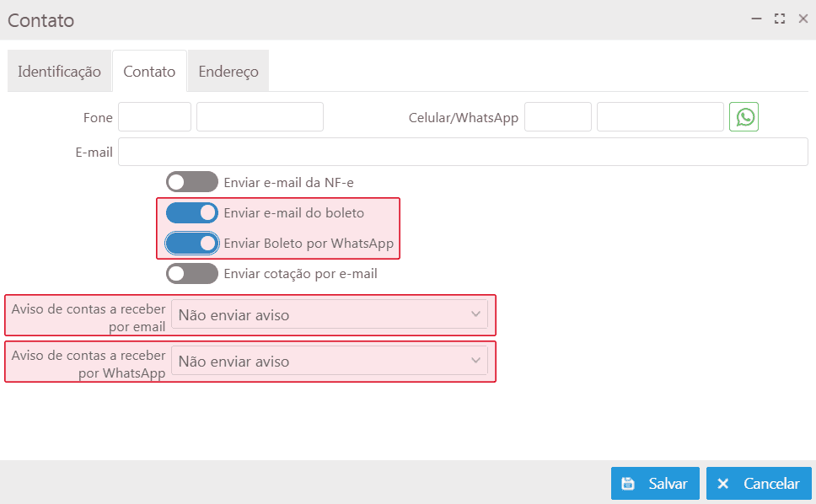Toggle Enviar cotação por e-mail on
The image size is (816, 504).
click(191, 274)
